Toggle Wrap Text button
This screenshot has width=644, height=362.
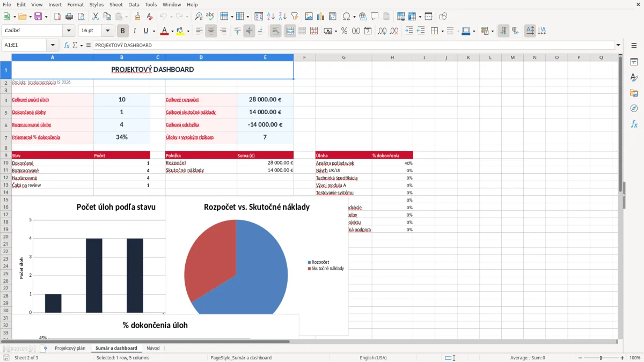[275, 31]
